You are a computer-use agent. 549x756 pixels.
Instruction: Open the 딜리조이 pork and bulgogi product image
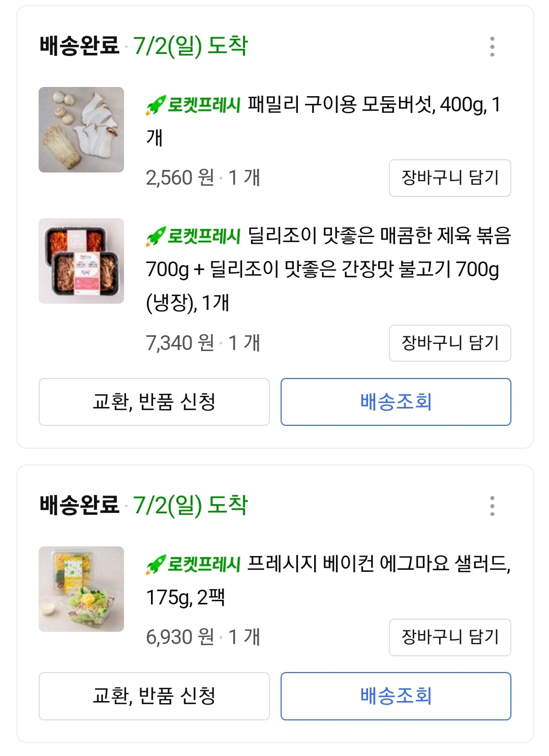81,261
